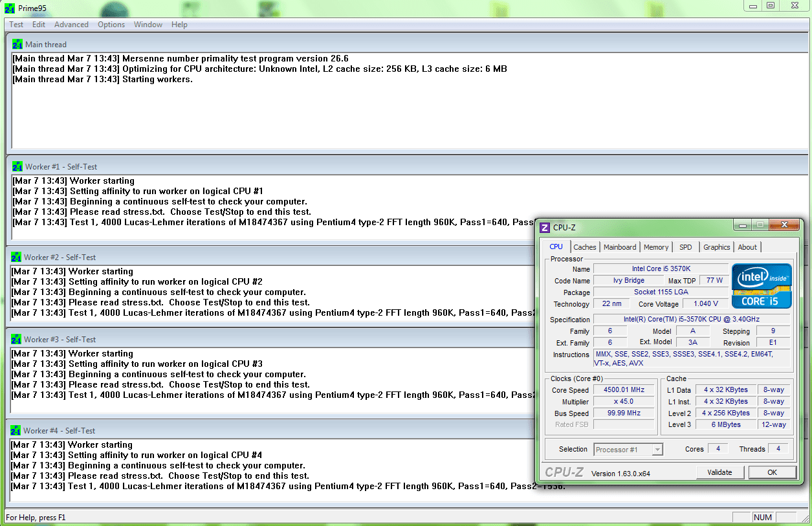Switch to the Memory tab in CPU-Z
The width and height of the screenshot is (812, 526).
(656, 247)
